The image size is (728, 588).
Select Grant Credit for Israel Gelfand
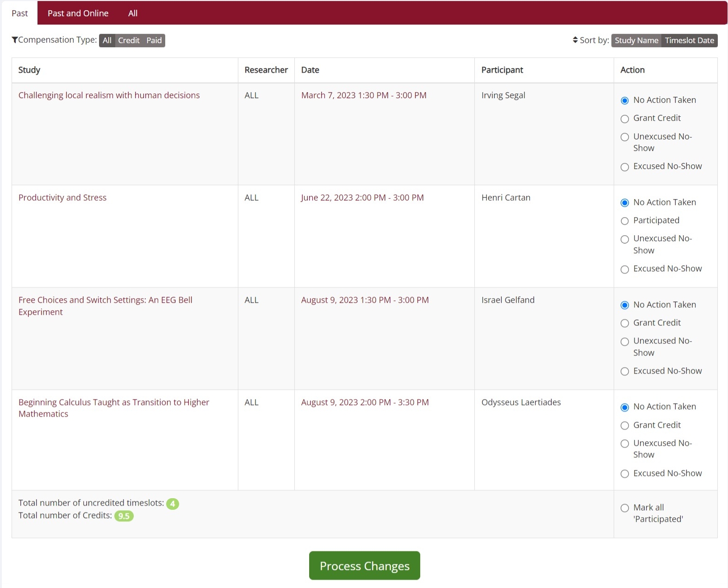pos(625,323)
